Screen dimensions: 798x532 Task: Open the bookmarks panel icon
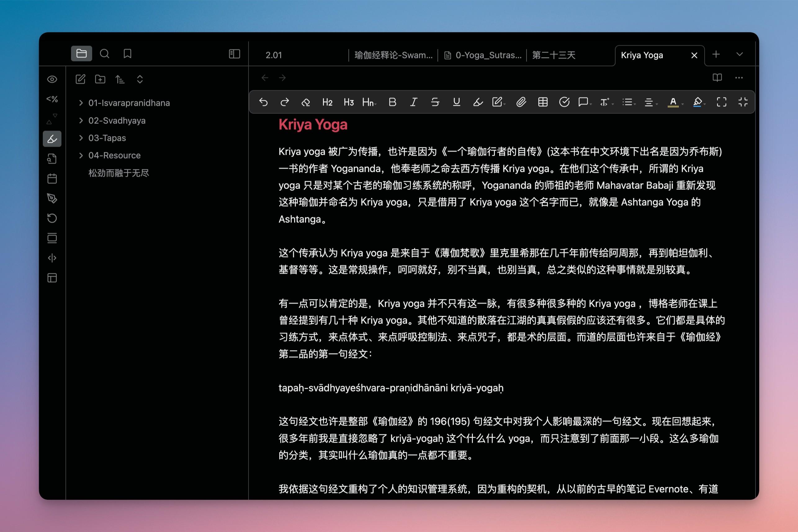(128, 54)
